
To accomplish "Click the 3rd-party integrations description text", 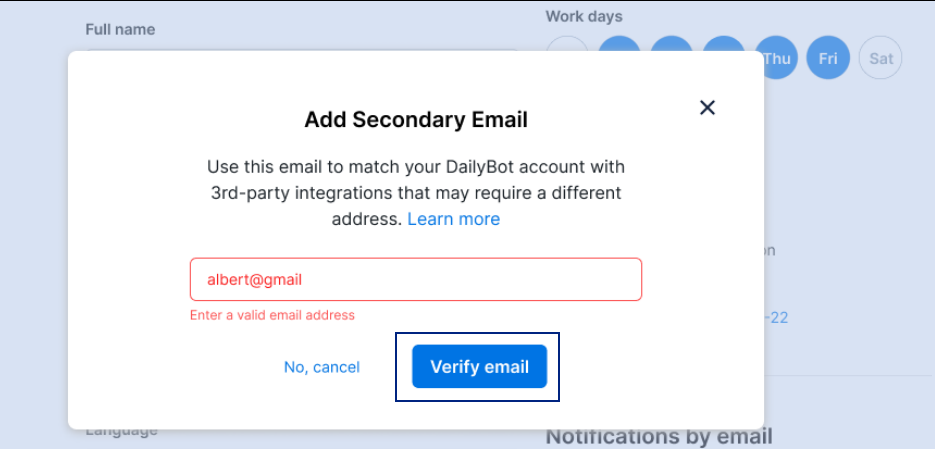I will click(x=415, y=192).
